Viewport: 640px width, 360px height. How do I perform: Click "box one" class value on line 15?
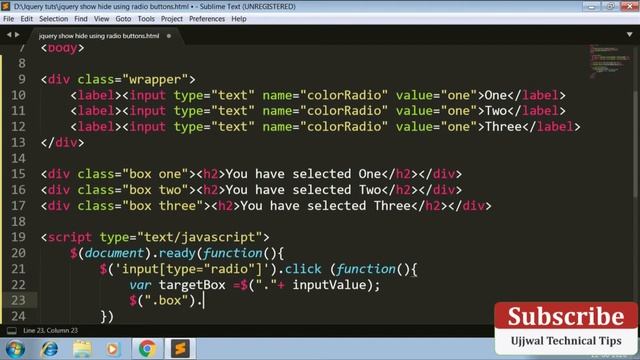click(x=155, y=174)
